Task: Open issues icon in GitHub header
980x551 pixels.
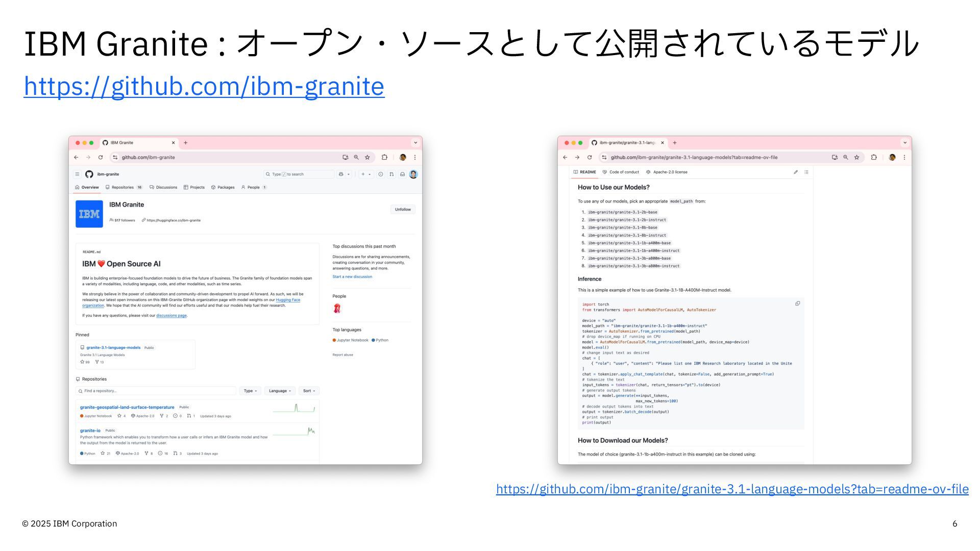Action: pos(381,174)
